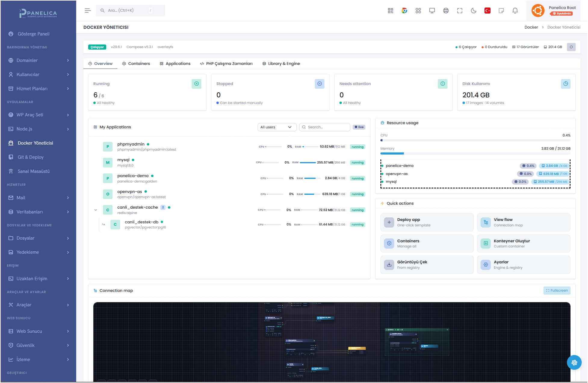Image resolution: width=588 pixels, height=383 pixels.
Task: Click the mysql RAM usage bar
Action: click(x=308, y=163)
